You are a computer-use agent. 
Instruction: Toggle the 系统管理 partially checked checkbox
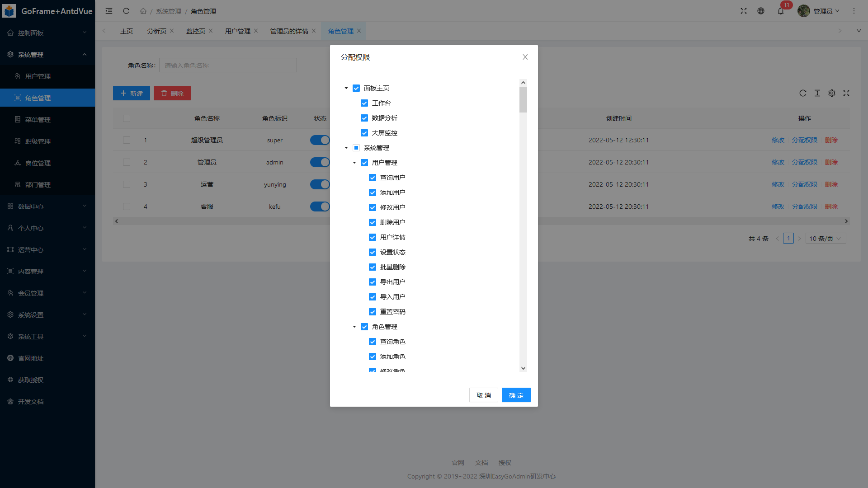[356, 148]
